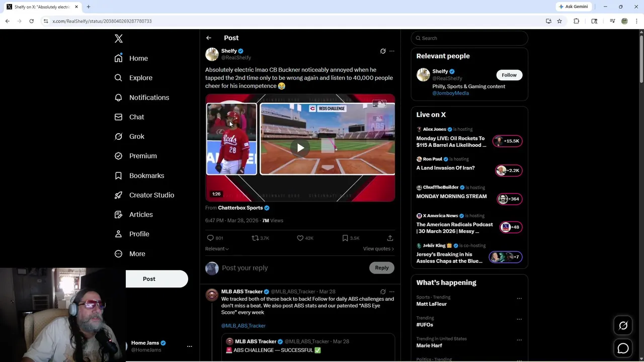Open the MONDAY MORNING STREAM live item
Screen dimensions: 644x362
coord(451,197)
